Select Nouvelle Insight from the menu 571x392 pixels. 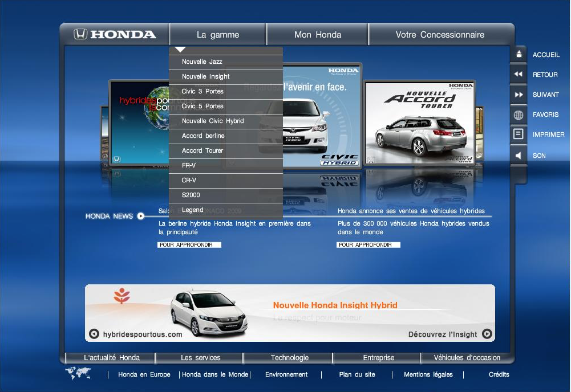pyautogui.click(x=226, y=77)
